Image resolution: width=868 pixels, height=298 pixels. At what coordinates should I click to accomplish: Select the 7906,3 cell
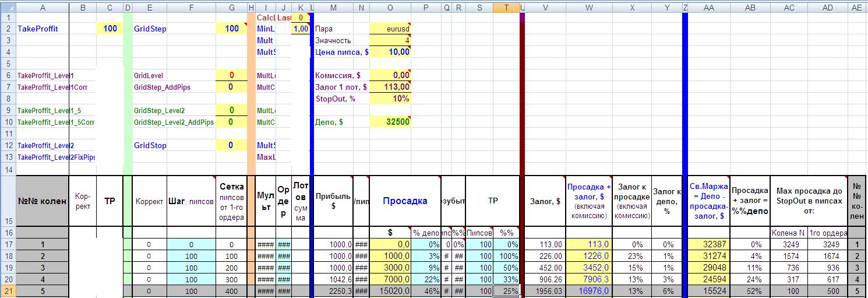[x=589, y=279]
